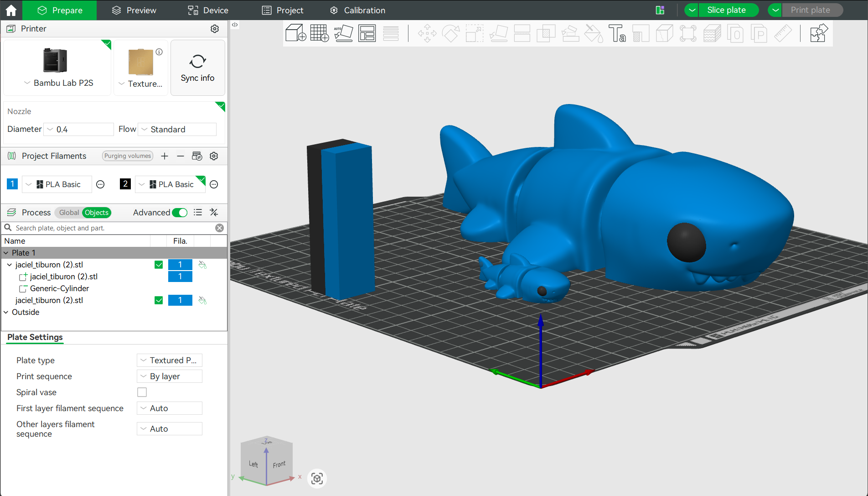
Task: Open options menu for filament 2
Action: click(214, 184)
